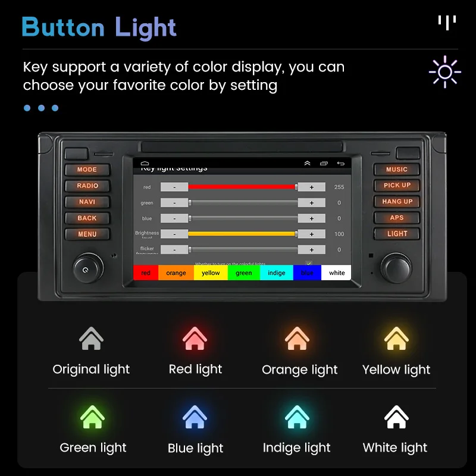This screenshot has height=476, width=476.
Task: Tap the double chevron up icon
Action: coord(307,163)
